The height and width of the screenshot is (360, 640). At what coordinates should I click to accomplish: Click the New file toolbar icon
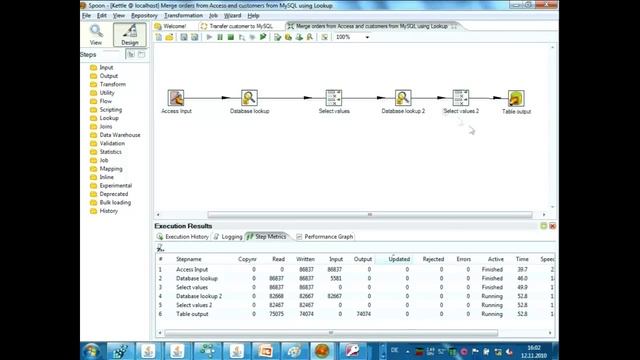tap(159, 37)
